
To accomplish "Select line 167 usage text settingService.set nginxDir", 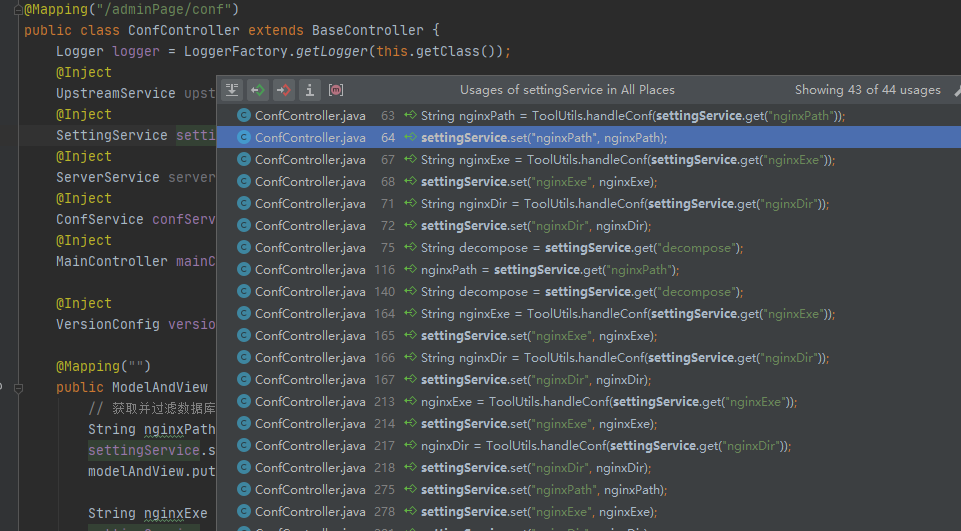I will (536, 380).
